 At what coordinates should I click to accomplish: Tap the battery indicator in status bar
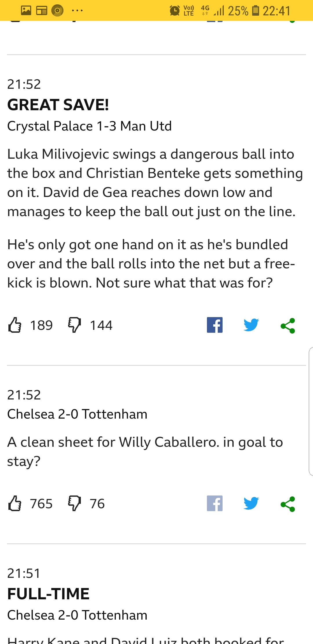pyautogui.click(x=255, y=11)
